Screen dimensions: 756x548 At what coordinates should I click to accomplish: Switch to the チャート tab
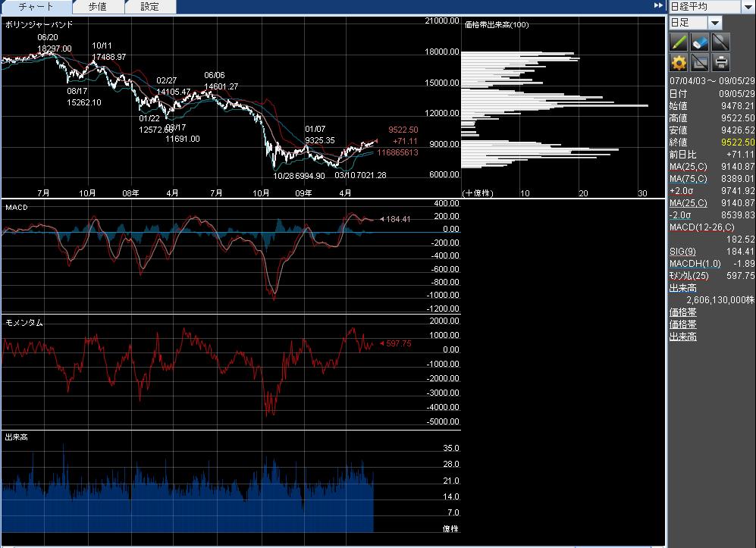tap(36, 7)
